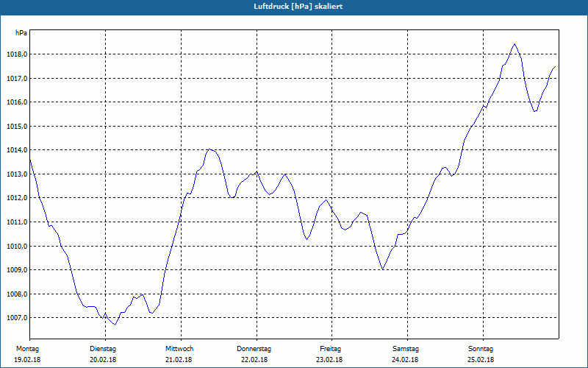Viewport: 588px width, 368px height.
Task: Select the Donnerstag day label
Action: [x=254, y=349]
